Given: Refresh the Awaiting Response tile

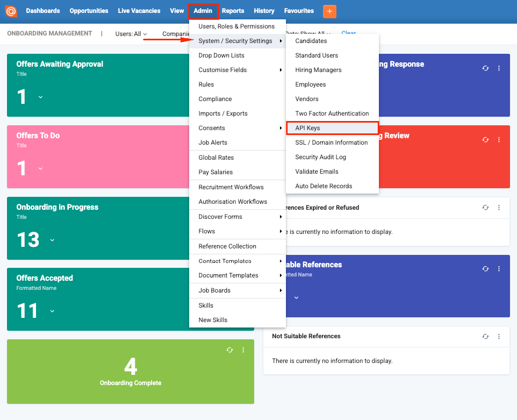Looking at the screenshot, I should click(x=485, y=68).
